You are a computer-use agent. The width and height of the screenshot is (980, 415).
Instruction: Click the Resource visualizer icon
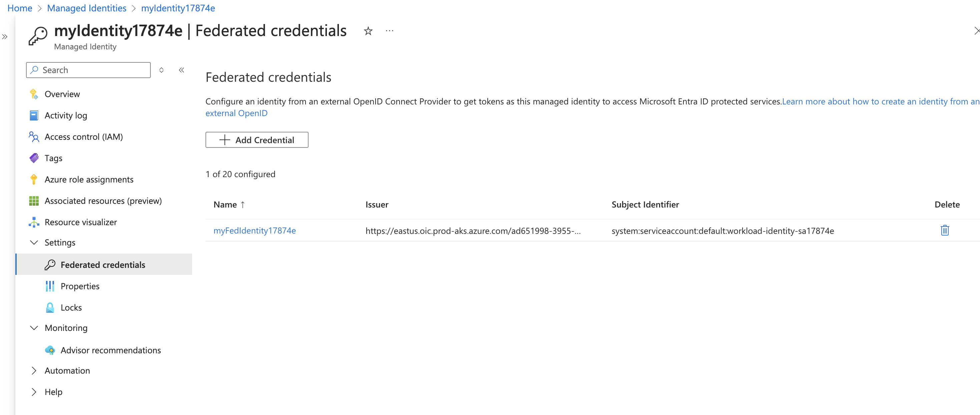(34, 222)
